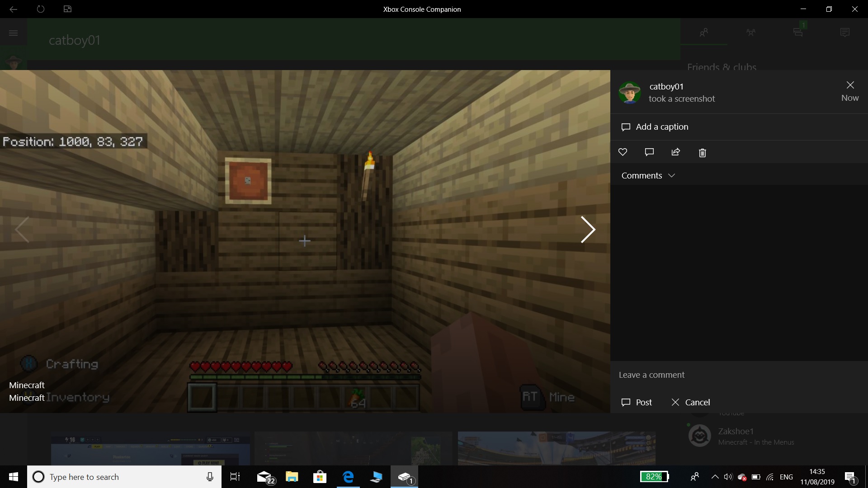
Task: Open the hamburger navigation menu
Action: pos(13,33)
